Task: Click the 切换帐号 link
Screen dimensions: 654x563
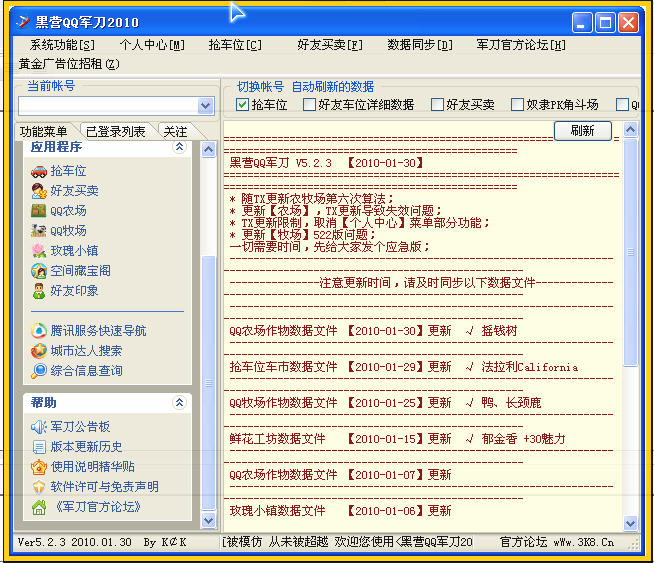Action: coord(260,87)
